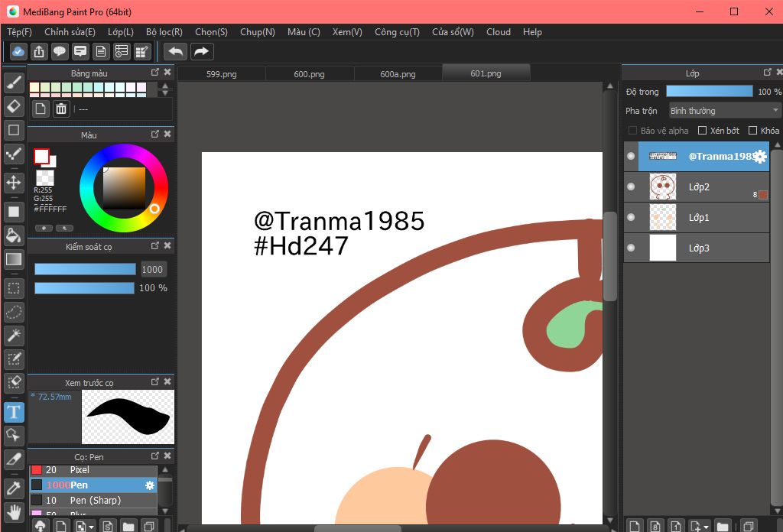Delete palette color with trash icon
Viewport: 783px width, 532px height.
pos(61,109)
